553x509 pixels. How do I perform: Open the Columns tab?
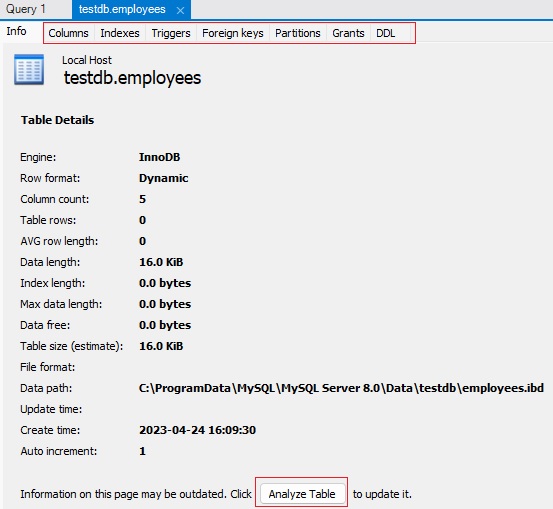68,33
